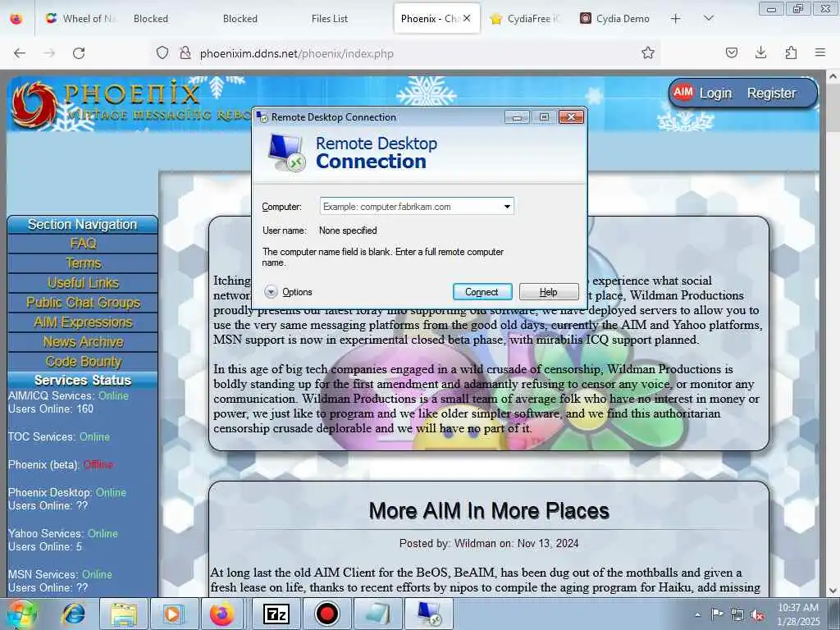Click the Phoenix flame logo

coord(34,105)
